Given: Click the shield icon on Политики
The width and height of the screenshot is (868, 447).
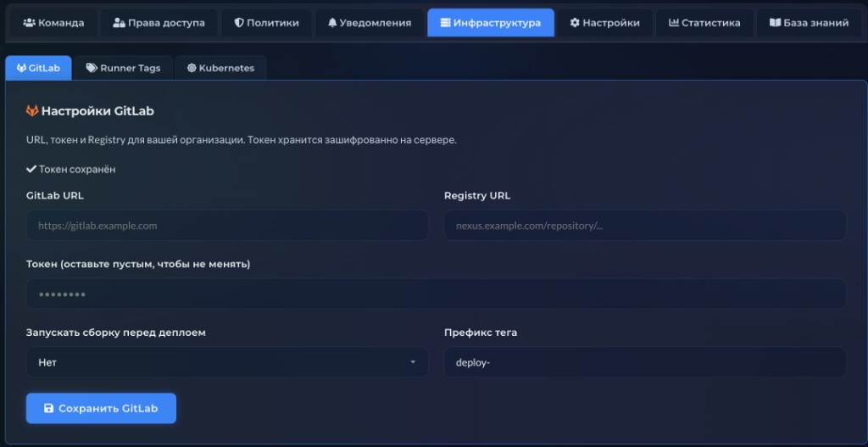Looking at the screenshot, I should tap(239, 23).
